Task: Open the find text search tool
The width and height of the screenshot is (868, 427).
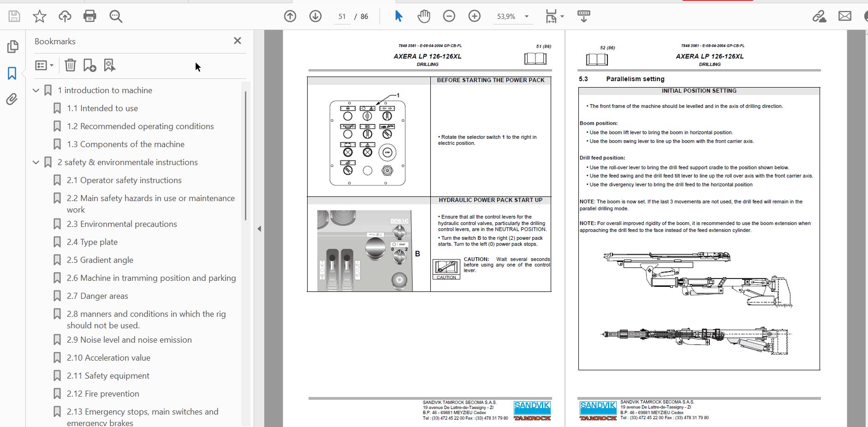Action: coord(116,17)
